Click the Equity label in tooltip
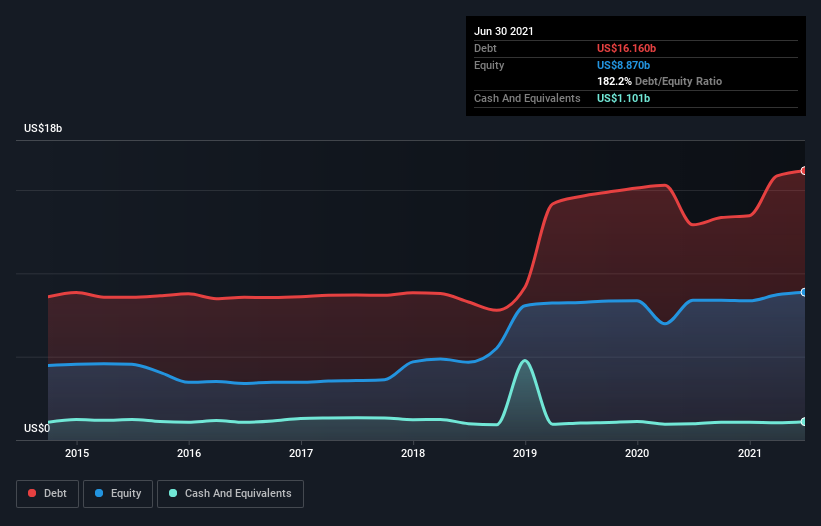Viewport: 821px width, 526px height. point(489,65)
